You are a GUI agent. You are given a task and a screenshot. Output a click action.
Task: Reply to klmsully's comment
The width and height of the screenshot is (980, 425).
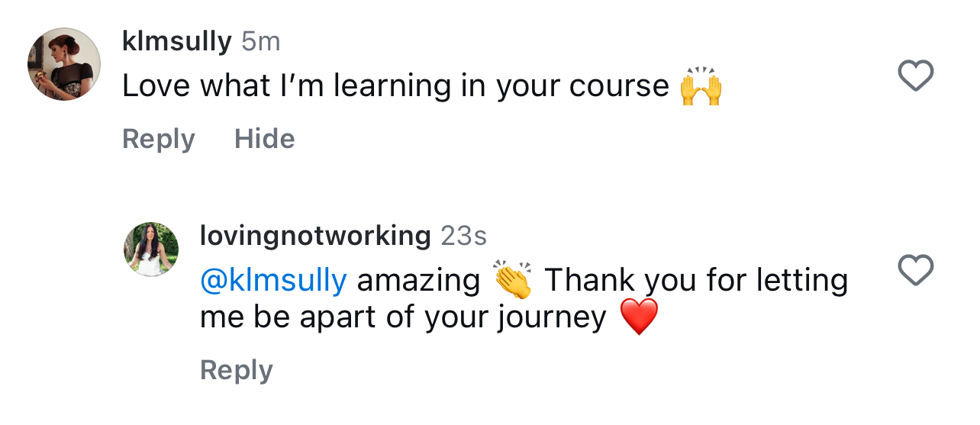tap(159, 139)
